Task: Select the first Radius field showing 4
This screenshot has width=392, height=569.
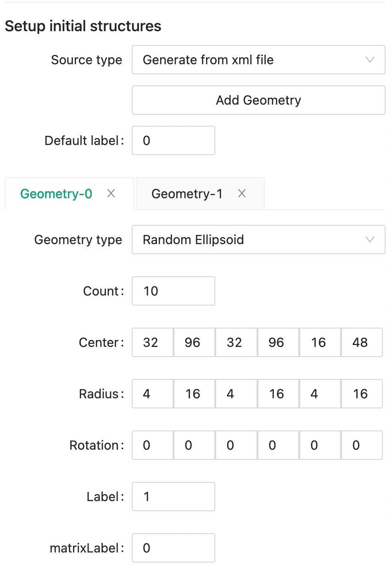Action: tap(152, 394)
